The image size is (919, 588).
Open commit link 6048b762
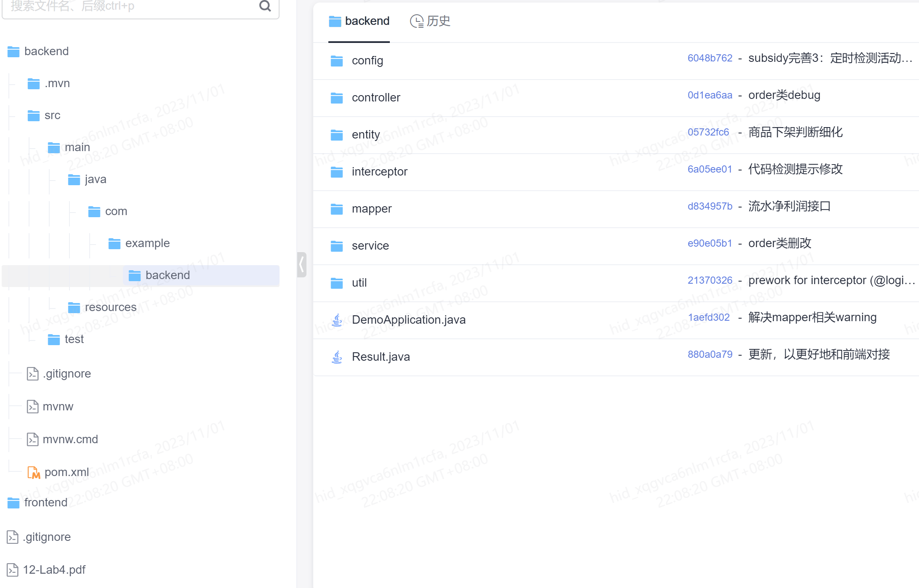point(710,58)
